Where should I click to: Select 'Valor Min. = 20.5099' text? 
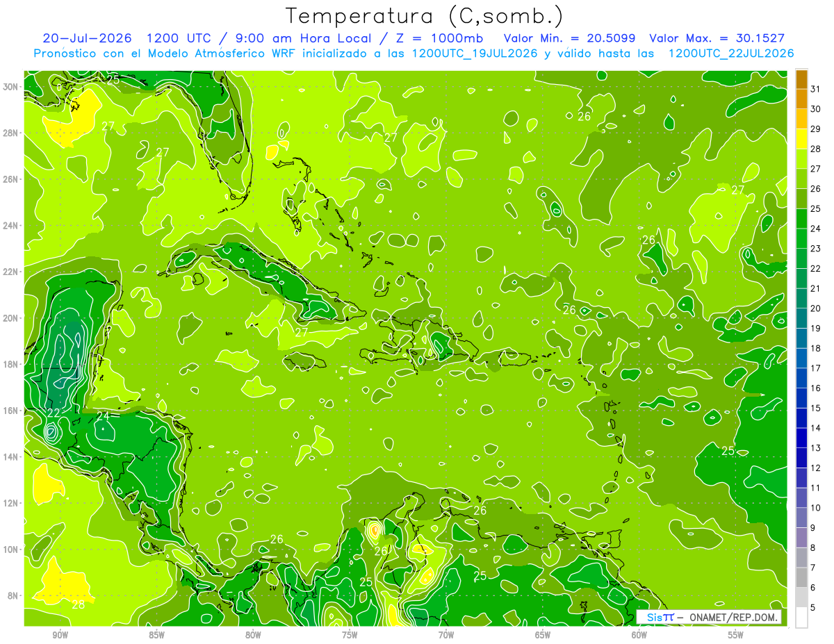tap(570, 38)
